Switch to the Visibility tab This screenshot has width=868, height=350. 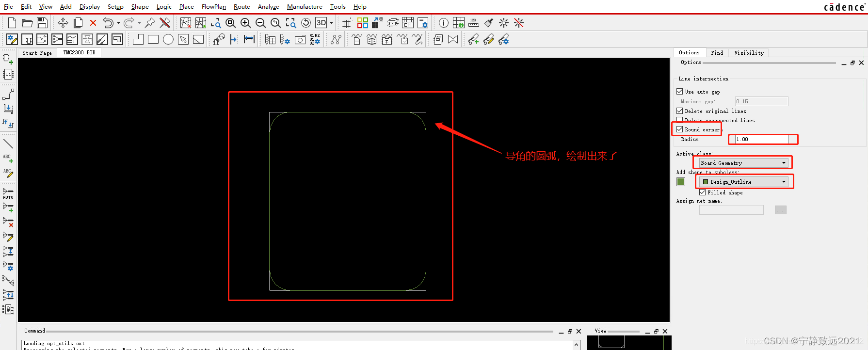coord(749,53)
